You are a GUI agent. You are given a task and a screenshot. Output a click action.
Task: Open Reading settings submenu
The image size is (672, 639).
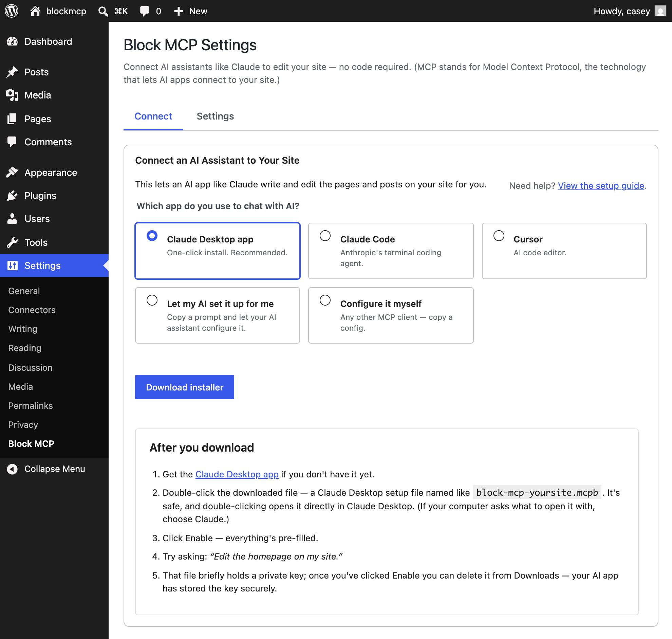coord(24,348)
